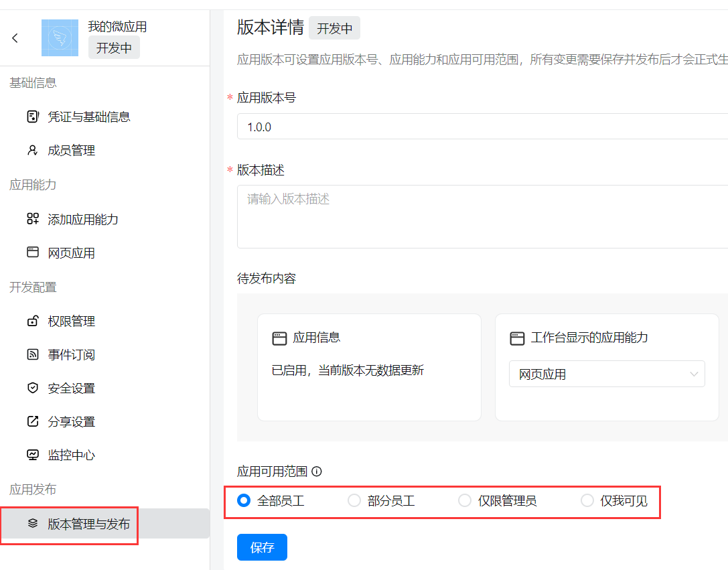Click the 权限管理 lock icon
The width and height of the screenshot is (728, 570).
(32, 322)
